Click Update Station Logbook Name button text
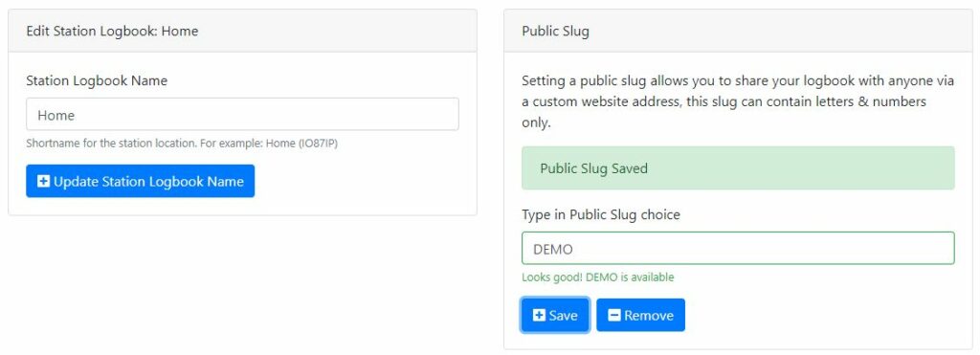 (148, 181)
